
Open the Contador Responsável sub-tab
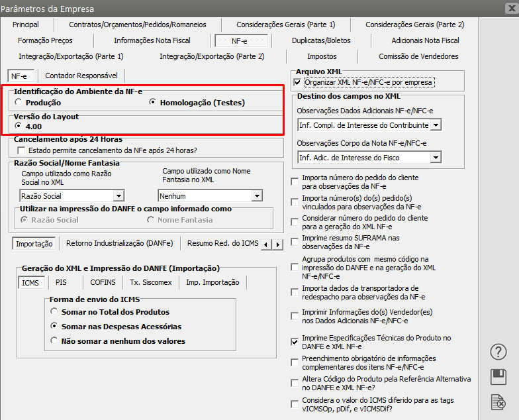81,76
